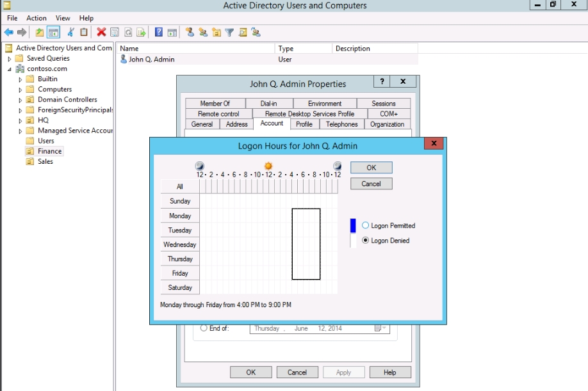Click the Filter funnel toolbar icon
This screenshot has width=588, height=391.
[x=229, y=32]
